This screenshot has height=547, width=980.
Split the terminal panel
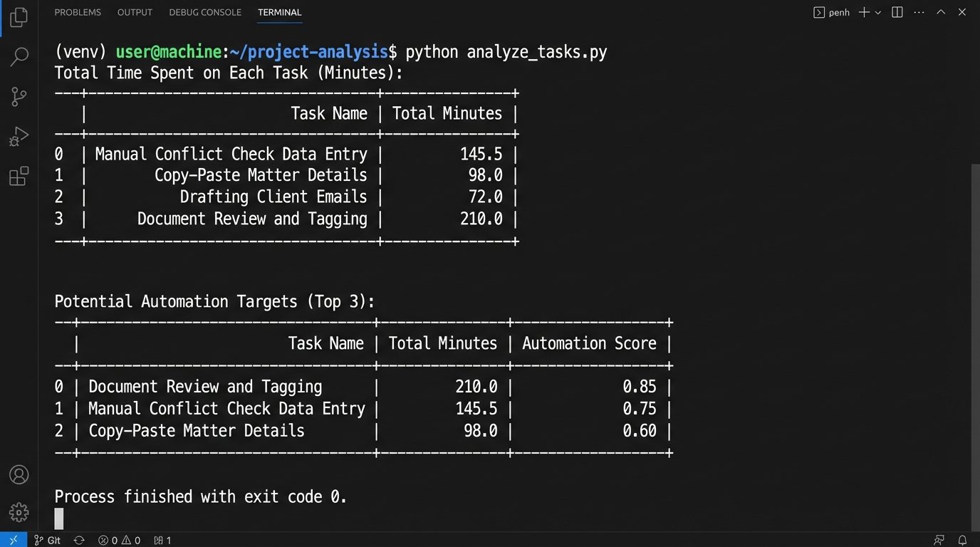897,12
